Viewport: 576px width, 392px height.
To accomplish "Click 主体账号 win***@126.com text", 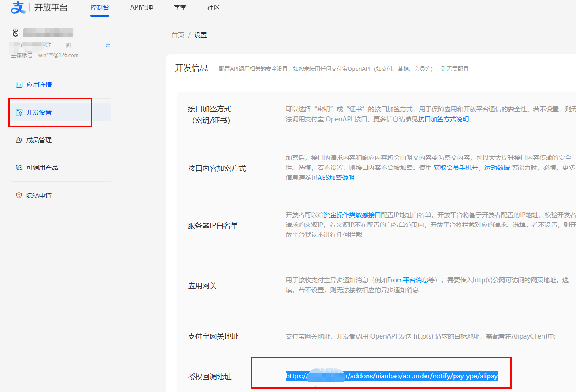I will [x=45, y=55].
